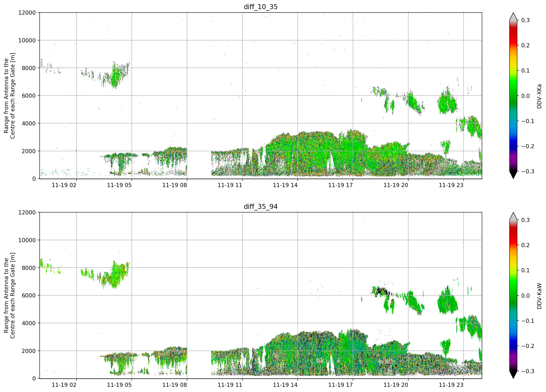This screenshot has width=546, height=392.
Task: Click the 12000 y-axis label of top plot
Action: click(27, 13)
